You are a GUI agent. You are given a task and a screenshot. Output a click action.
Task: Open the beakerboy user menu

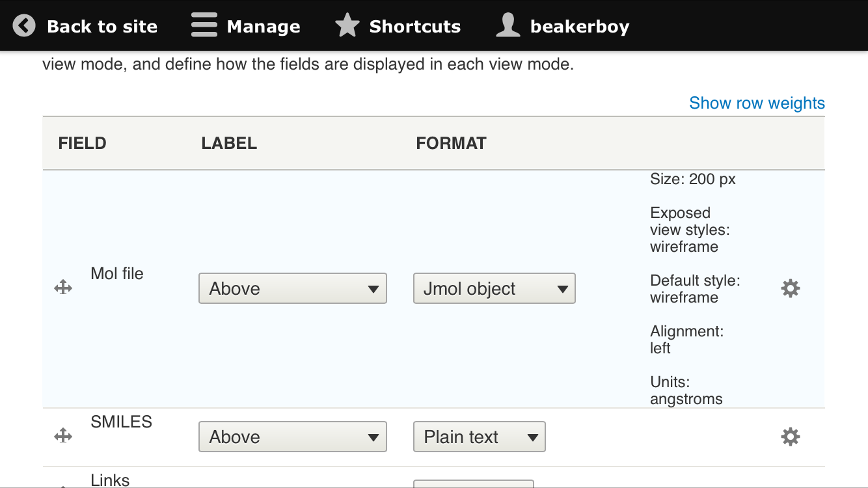[x=579, y=27]
